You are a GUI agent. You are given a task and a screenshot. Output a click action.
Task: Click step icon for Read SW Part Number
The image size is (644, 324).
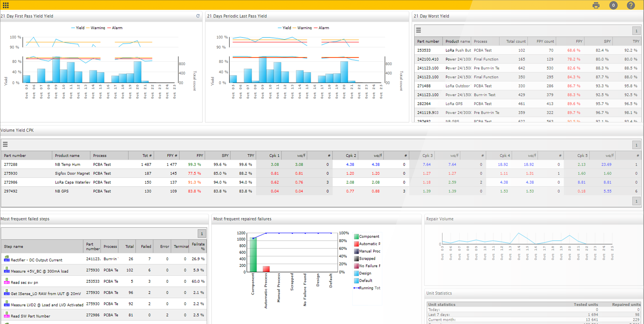7,315
